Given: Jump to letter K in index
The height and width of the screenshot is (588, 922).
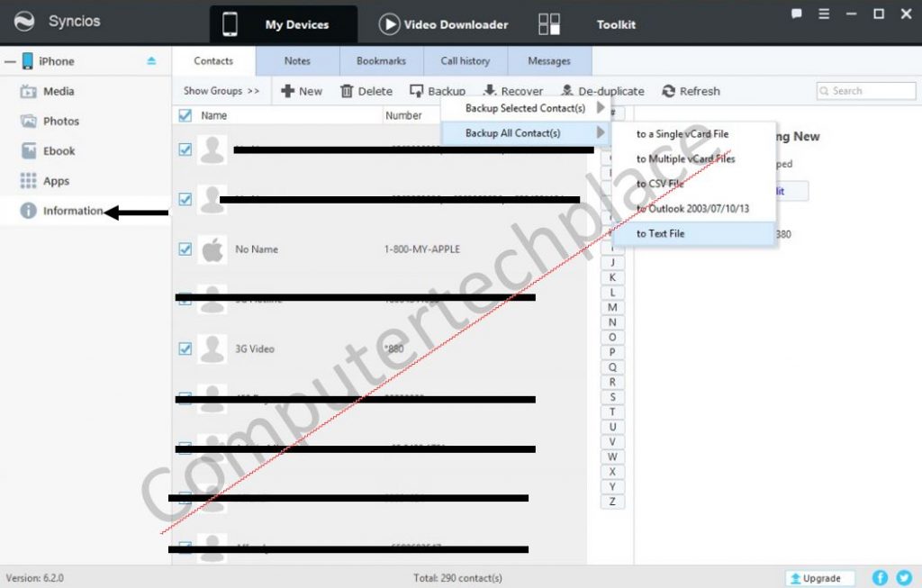Looking at the screenshot, I should click(612, 277).
